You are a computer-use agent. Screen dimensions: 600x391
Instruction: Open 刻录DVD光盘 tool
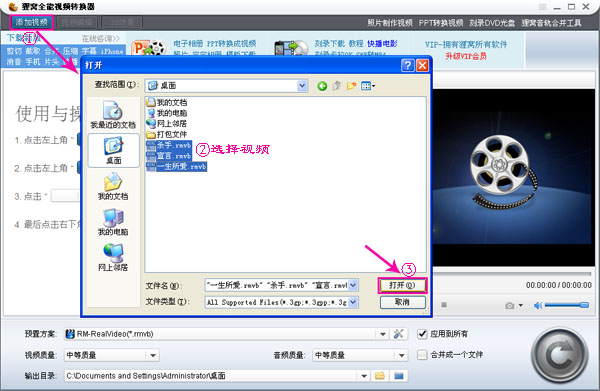tap(492, 23)
